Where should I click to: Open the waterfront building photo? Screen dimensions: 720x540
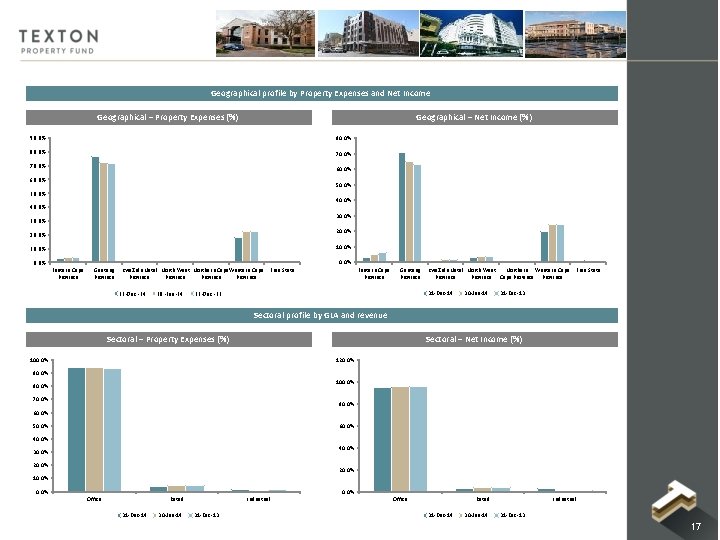575,34
